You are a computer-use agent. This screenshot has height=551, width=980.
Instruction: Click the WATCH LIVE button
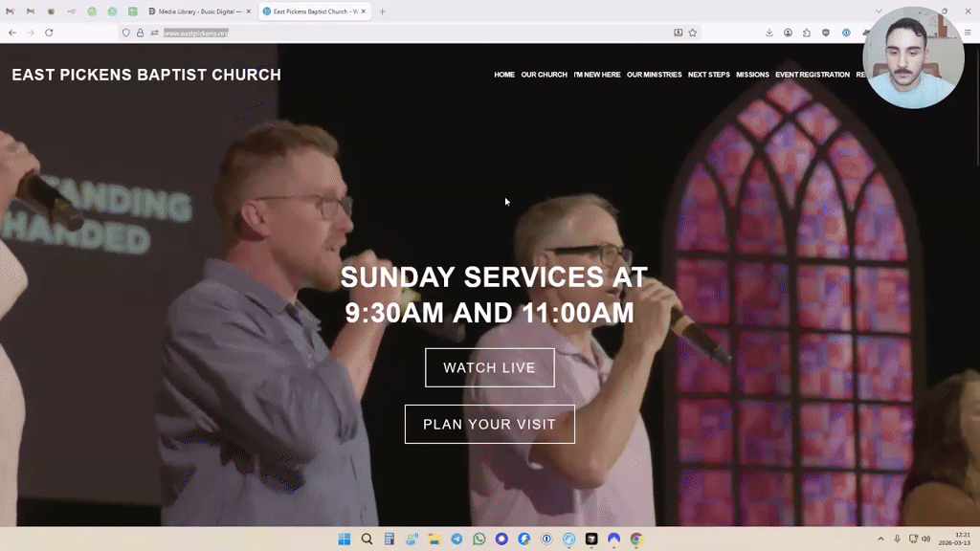pos(489,367)
